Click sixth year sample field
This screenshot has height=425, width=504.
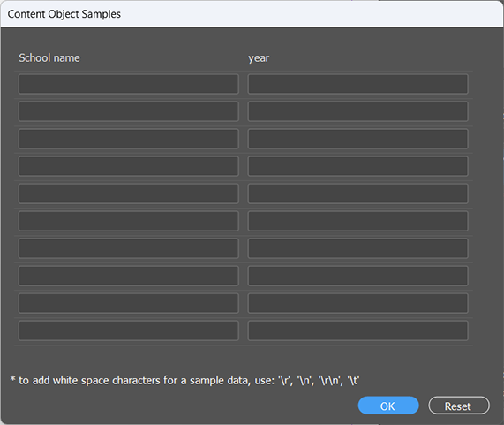click(357, 221)
